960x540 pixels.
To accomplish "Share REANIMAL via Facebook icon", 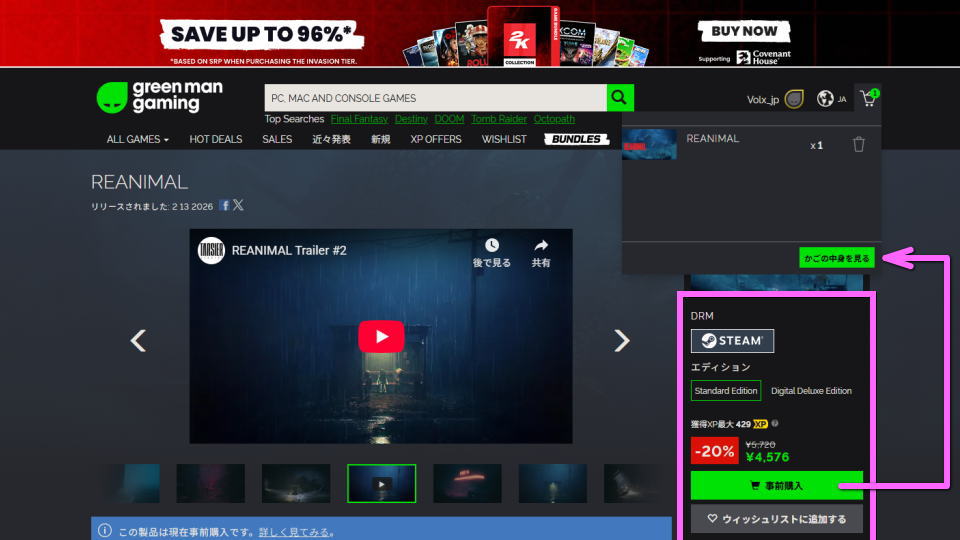I will coord(225,205).
